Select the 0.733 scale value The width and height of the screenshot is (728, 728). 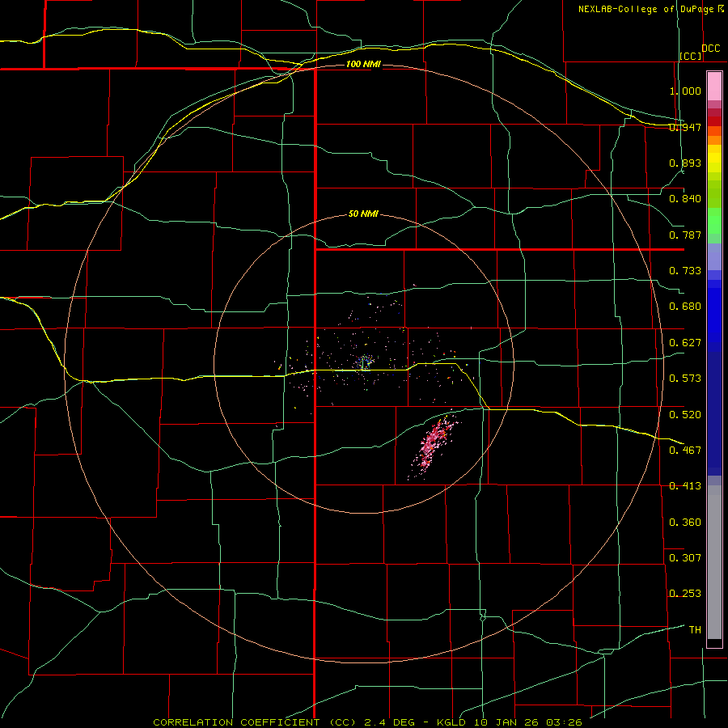pos(685,271)
